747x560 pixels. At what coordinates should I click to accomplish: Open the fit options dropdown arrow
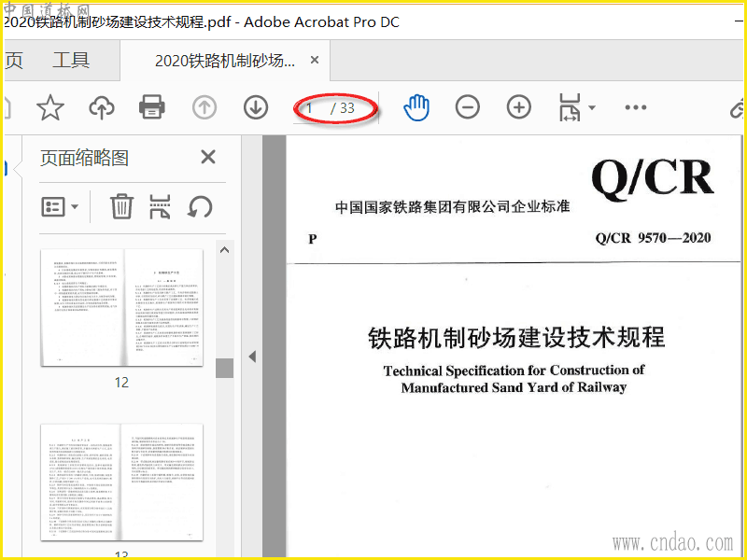(x=592, y=107)
